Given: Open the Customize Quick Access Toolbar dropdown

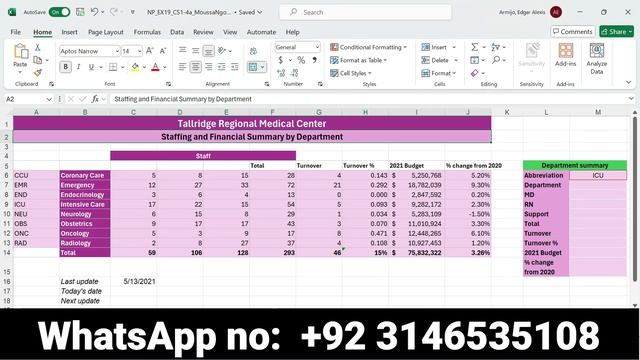Looking at the screenshot, I should click(x=133, y=12).
